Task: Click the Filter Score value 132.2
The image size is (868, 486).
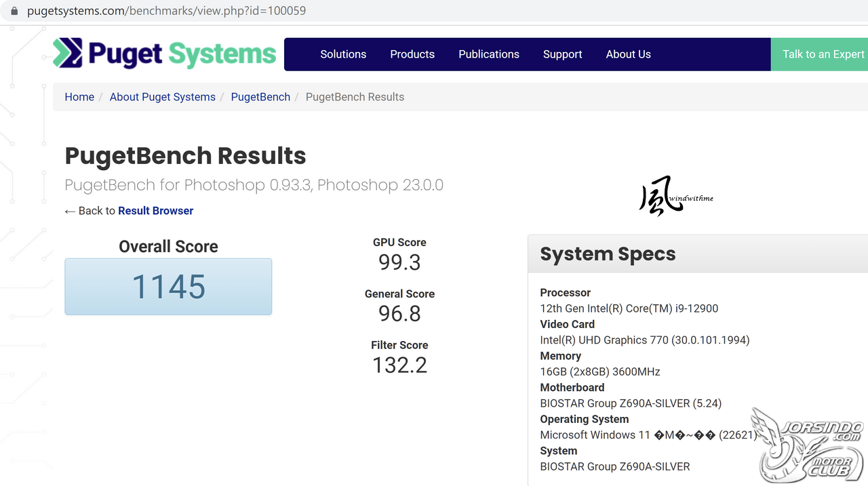Action: 399,365
